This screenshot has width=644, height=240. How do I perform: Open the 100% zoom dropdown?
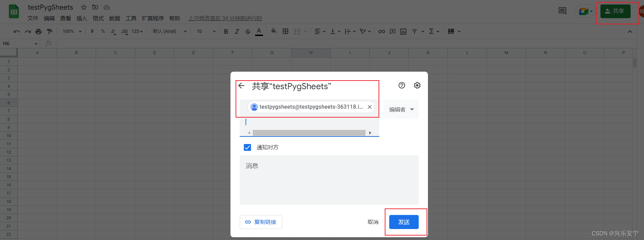72,32
